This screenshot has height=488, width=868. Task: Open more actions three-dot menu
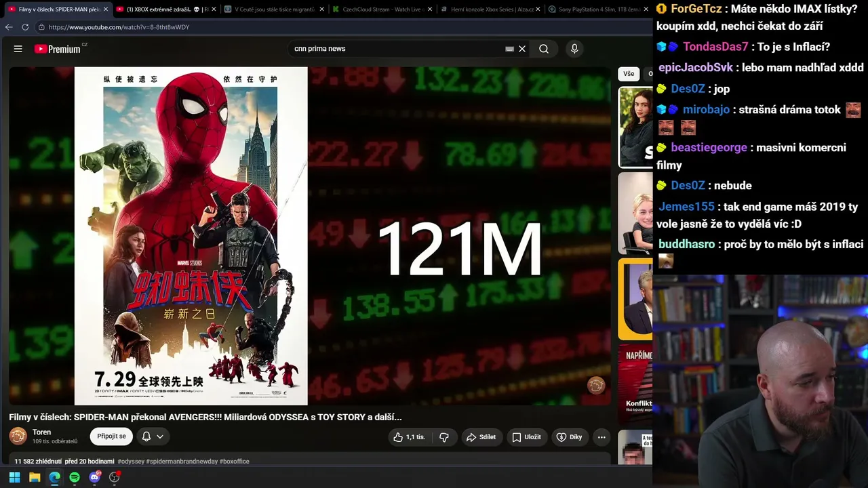(601, 437)
